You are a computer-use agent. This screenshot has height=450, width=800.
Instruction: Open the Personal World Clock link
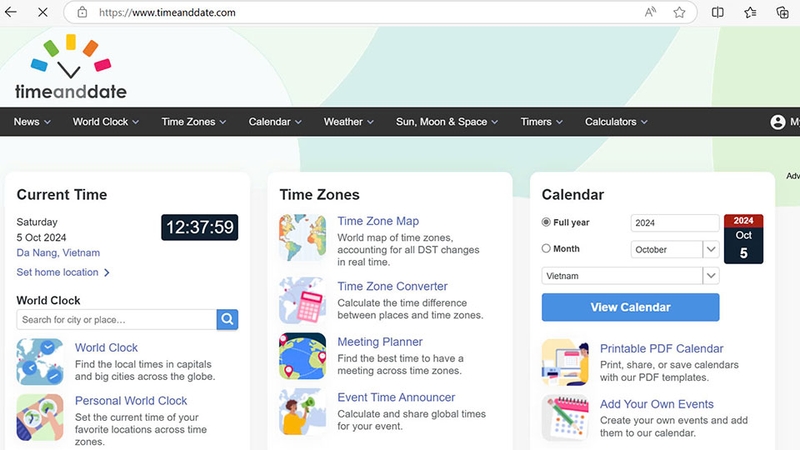tap(131, 401)
